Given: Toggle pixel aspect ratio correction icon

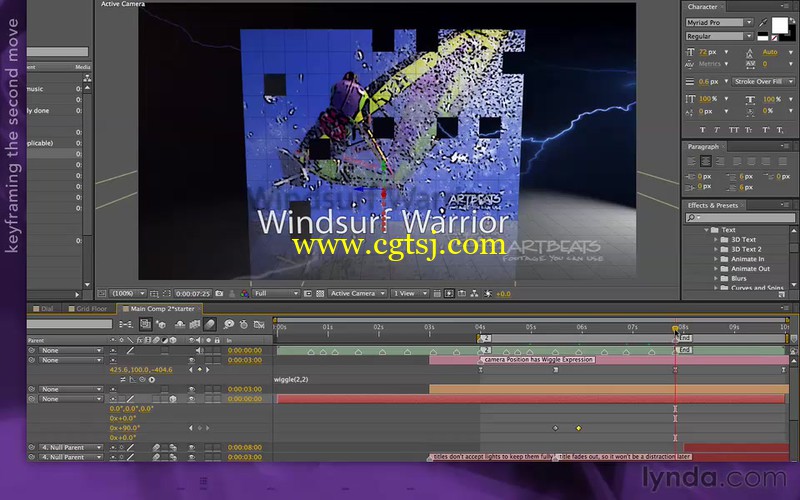Looking at the screenshot, I should pos(437,293).
